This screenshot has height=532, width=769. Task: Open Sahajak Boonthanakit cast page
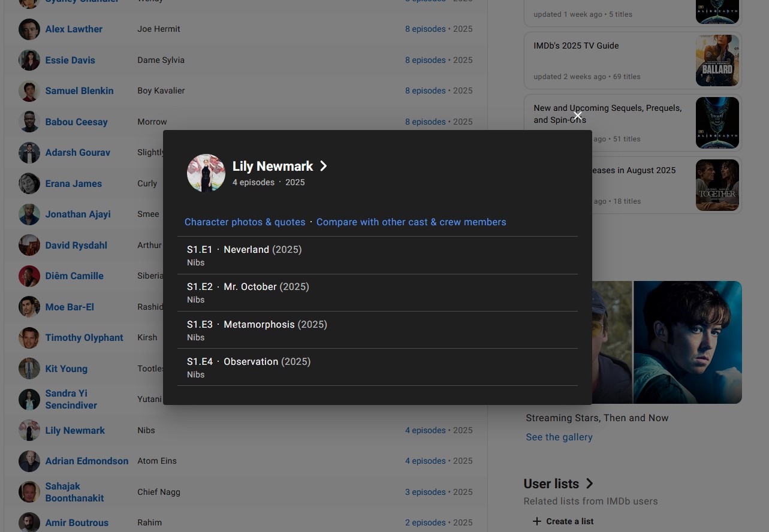[74, 492]
